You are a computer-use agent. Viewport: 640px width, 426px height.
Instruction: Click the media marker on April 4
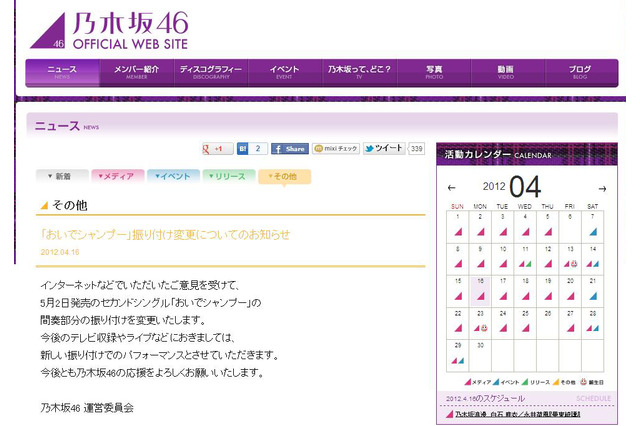tap(526, 232)
